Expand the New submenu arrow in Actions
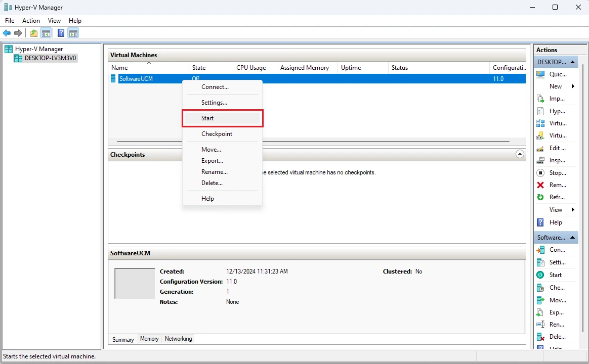 tap(573, 86)
